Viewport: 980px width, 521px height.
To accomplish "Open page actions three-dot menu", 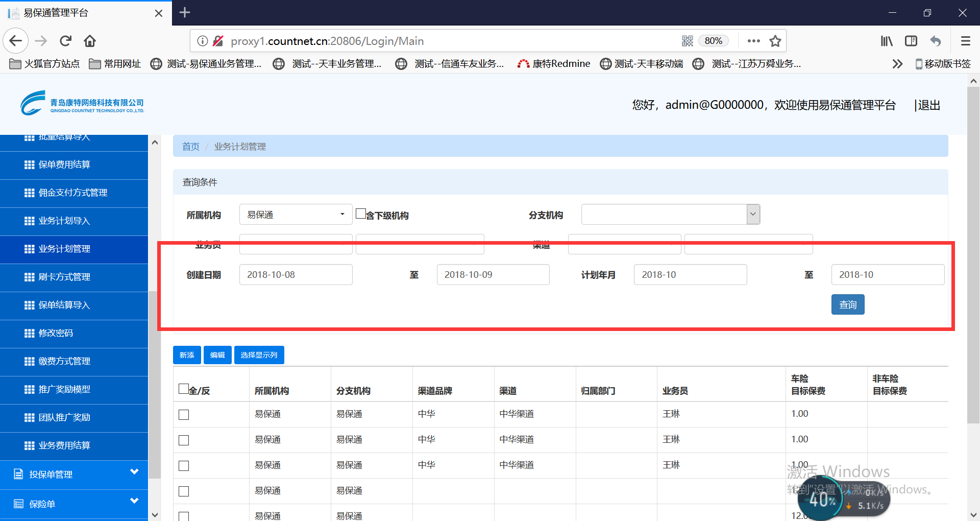I will pos(753,41).
